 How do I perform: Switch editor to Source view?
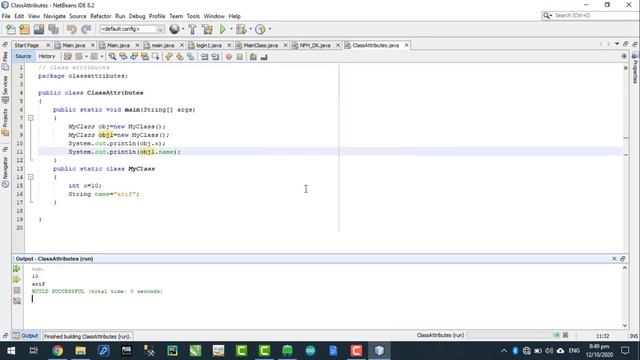[23, 56]
